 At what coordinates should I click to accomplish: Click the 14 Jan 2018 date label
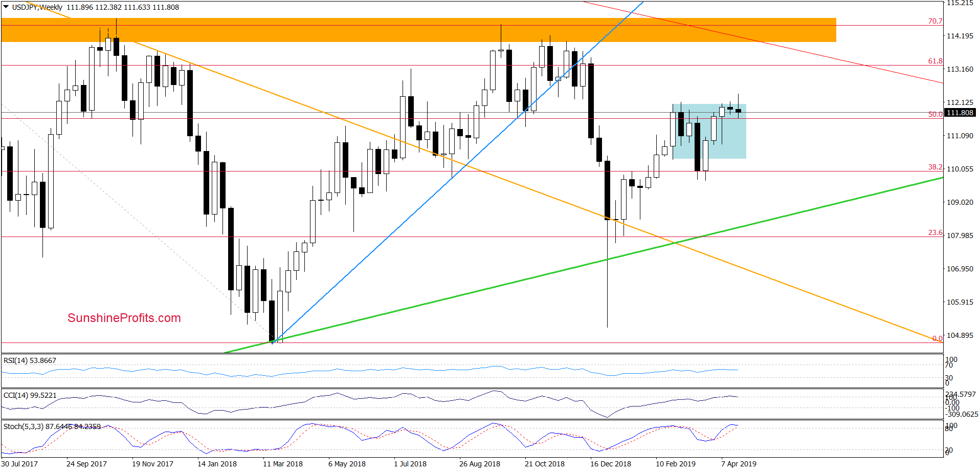217,464
